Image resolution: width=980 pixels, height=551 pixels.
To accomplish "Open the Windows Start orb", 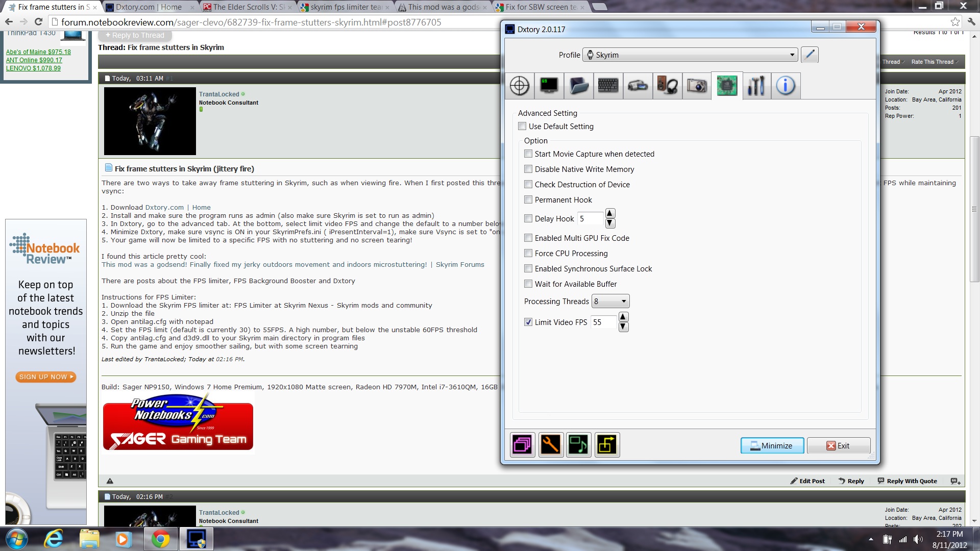I will 16,539.
